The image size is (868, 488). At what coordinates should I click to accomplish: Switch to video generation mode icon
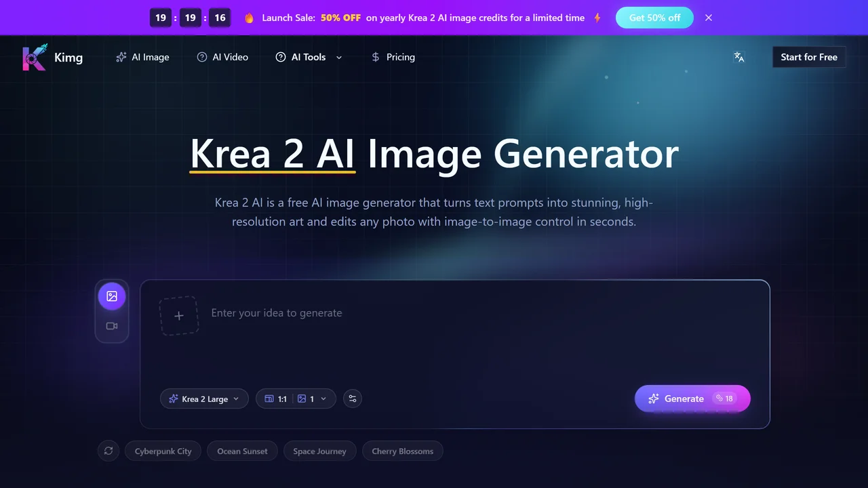point(112,326)
